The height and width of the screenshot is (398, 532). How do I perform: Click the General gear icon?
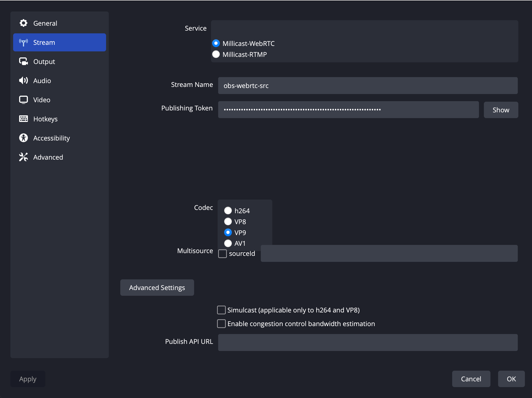pyautogui.click(x=24, y=23)
